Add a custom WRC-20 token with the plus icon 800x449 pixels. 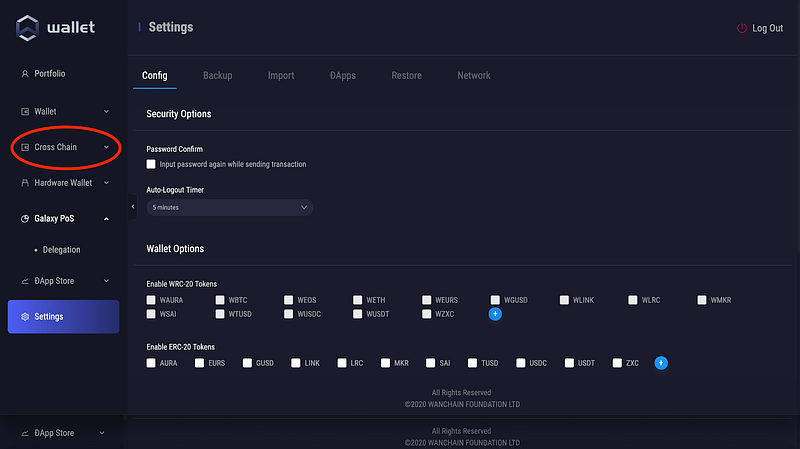pos(495,314)
